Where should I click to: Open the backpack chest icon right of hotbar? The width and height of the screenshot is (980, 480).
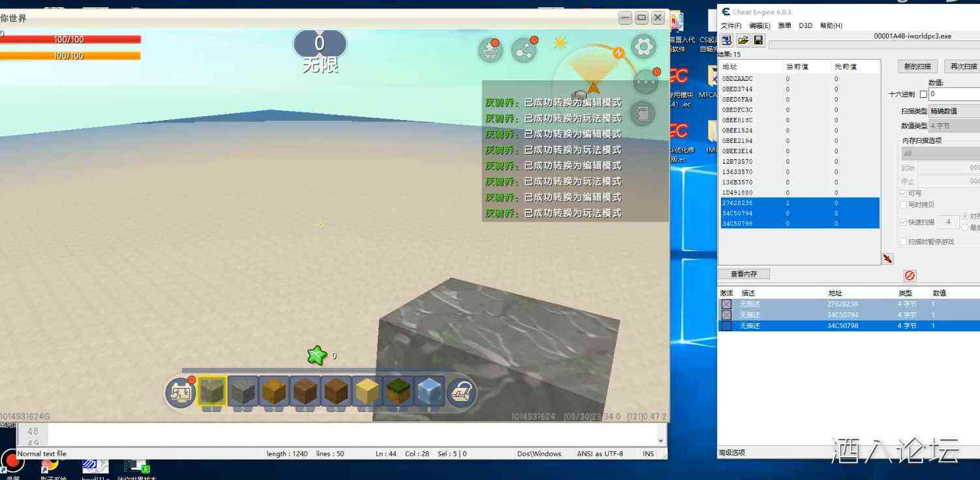pyautogui.click(x=462, y=393)
